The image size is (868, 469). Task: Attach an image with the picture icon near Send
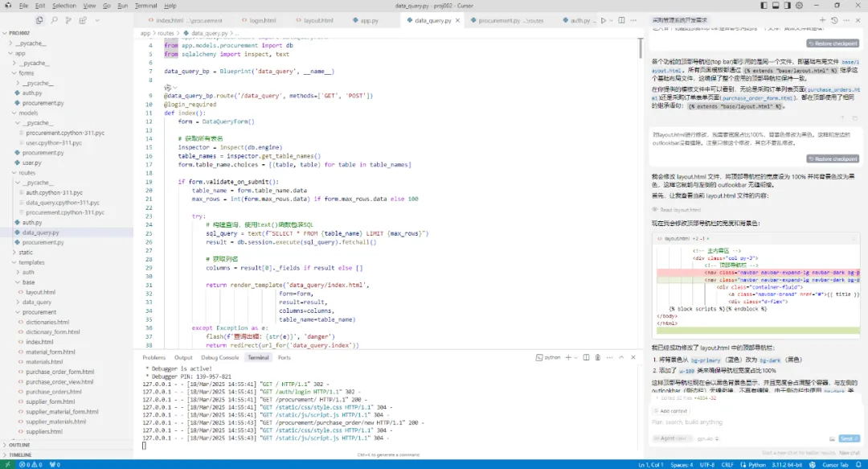[833, 438]
